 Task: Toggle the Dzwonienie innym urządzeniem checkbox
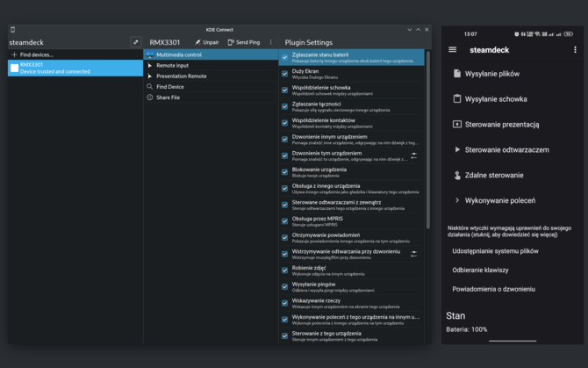click(x=285, y=139)
